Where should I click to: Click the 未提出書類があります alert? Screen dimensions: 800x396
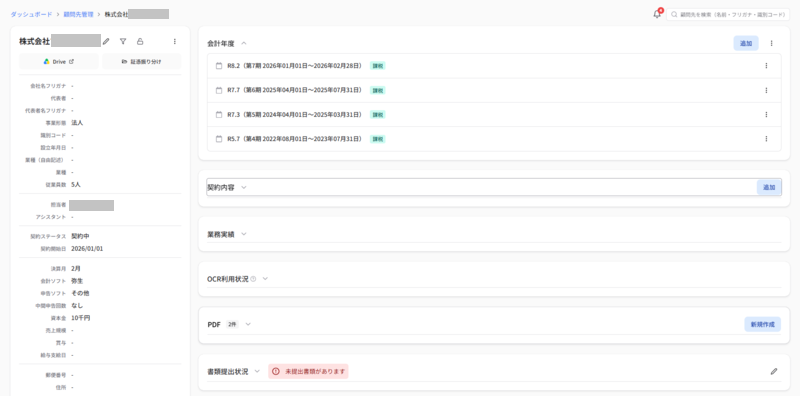pos(308,372)
